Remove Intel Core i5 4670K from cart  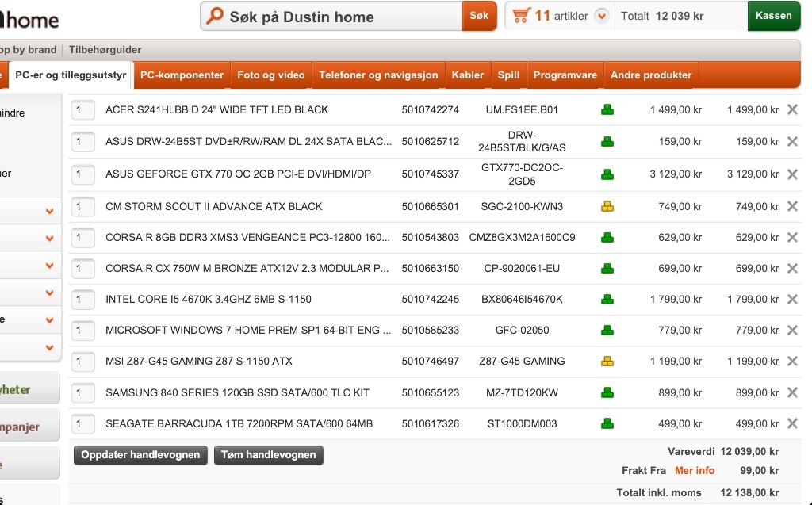pyautogui.click(x=792, y=299)
